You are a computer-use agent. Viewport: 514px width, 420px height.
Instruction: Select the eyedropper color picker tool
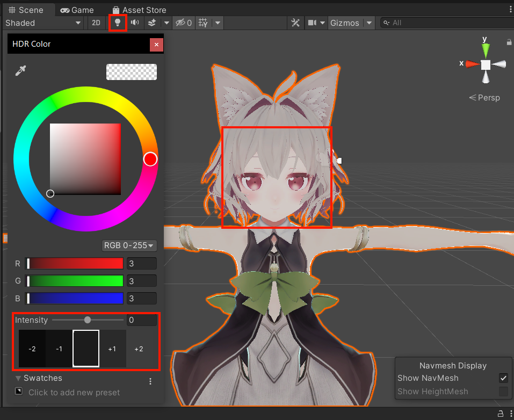[20, 70]
